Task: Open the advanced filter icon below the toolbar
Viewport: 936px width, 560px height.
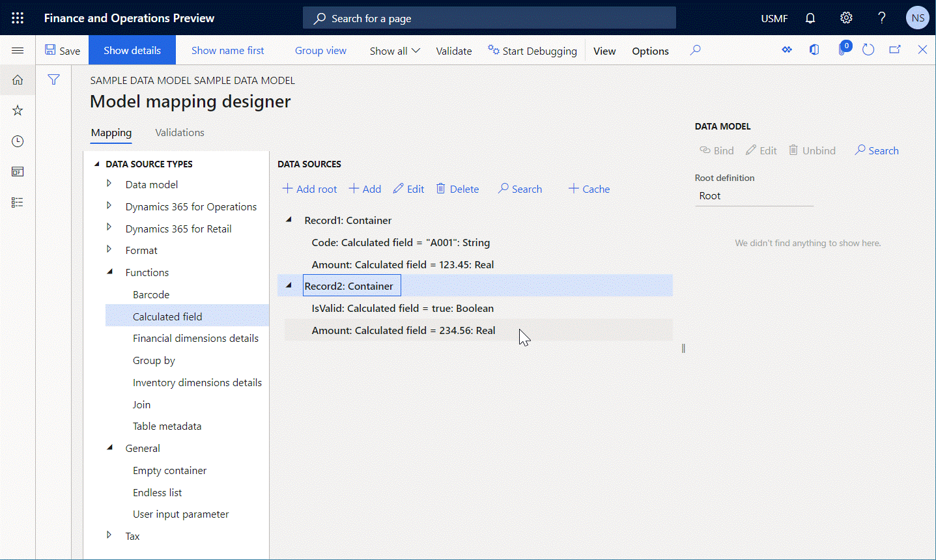Action: coord(53,79)
